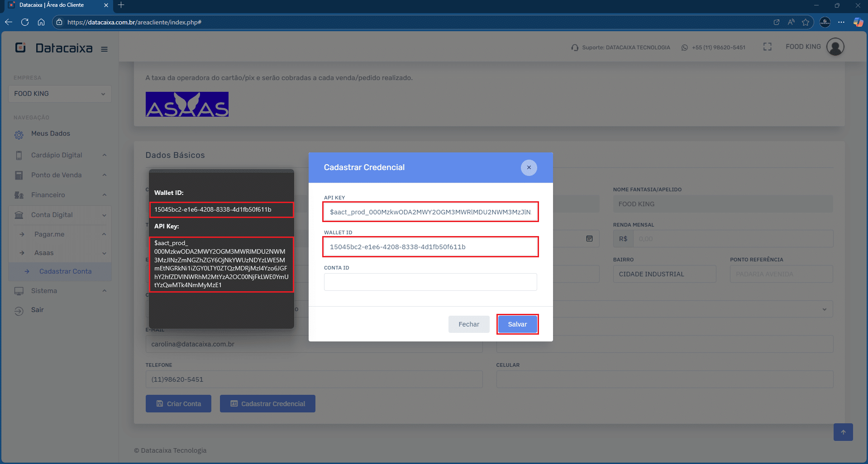Open the calendar icon in date field
The width and height of the screenshot is (868, 464).
point(589,238)
